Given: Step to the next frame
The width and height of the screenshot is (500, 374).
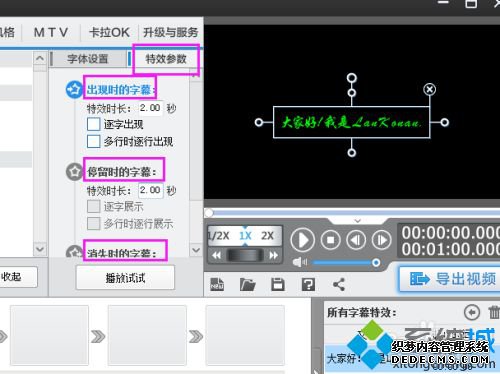Looking at the screenshot, I should click(x=382, y=240).
